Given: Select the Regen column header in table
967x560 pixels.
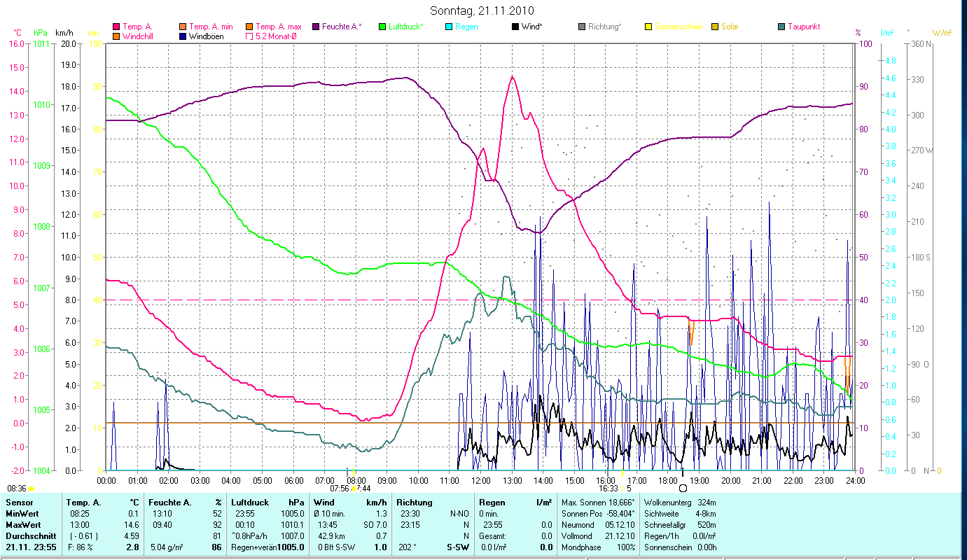Looking at the screenshot, I should pos(492,503).
